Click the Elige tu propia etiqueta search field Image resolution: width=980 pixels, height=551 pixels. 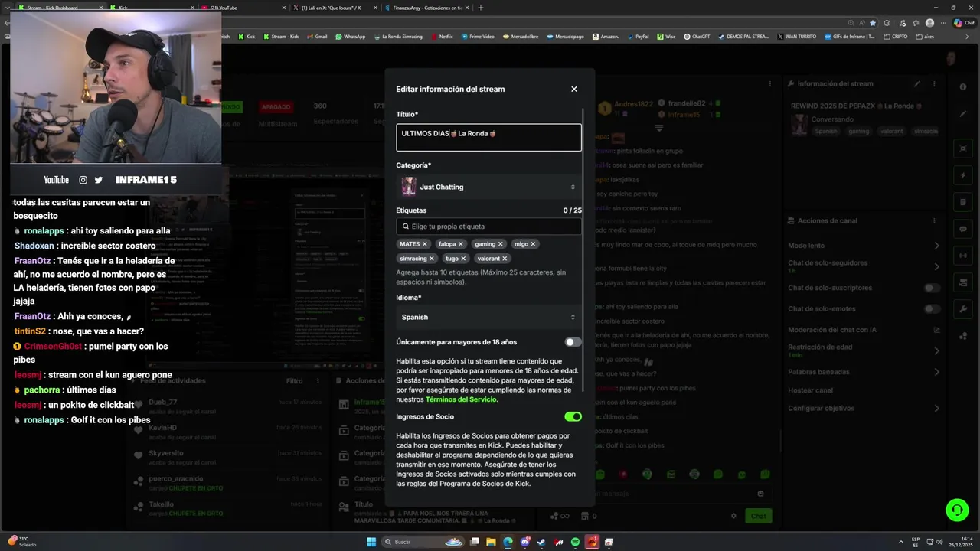(x=488, y=227)
